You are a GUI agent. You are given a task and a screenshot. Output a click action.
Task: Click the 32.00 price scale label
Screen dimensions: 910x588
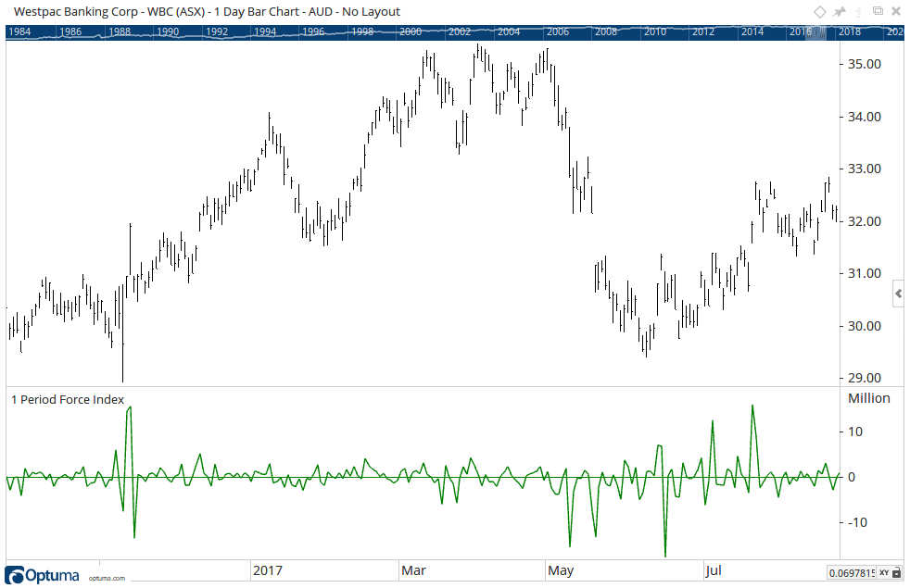click(865, 221)
